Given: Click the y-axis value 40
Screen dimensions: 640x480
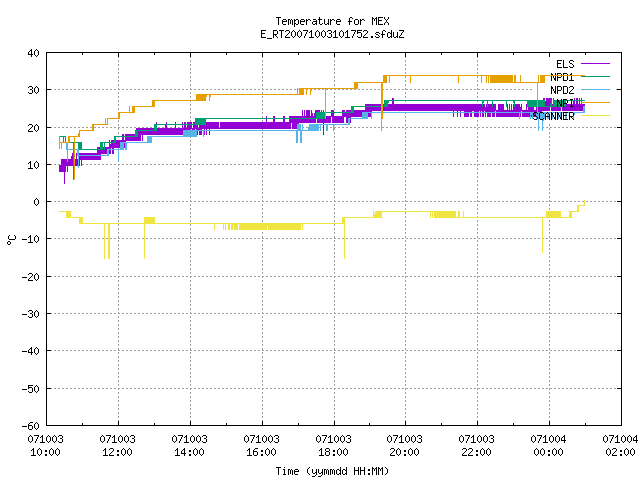Looking at the screenshot, I should (x=33, y=53).
